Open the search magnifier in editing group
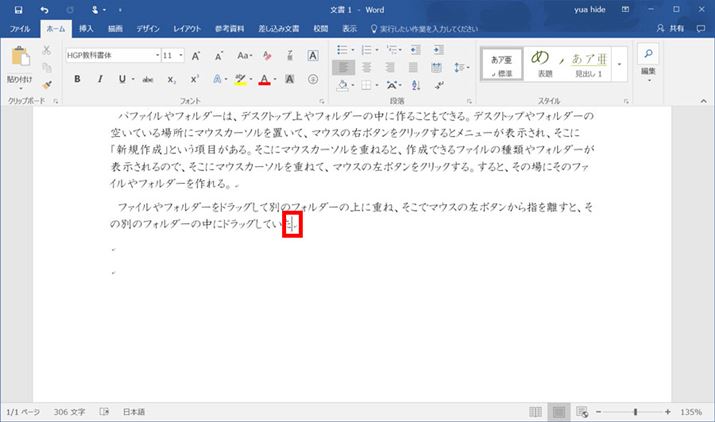715x422 pixels. (x=648, y=53)
